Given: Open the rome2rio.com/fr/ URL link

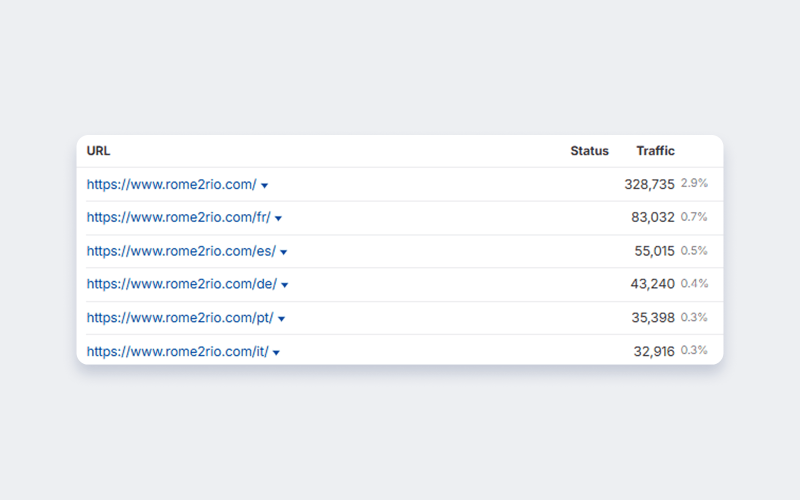Looking at the screenshot, I should (x=178, y=218).
